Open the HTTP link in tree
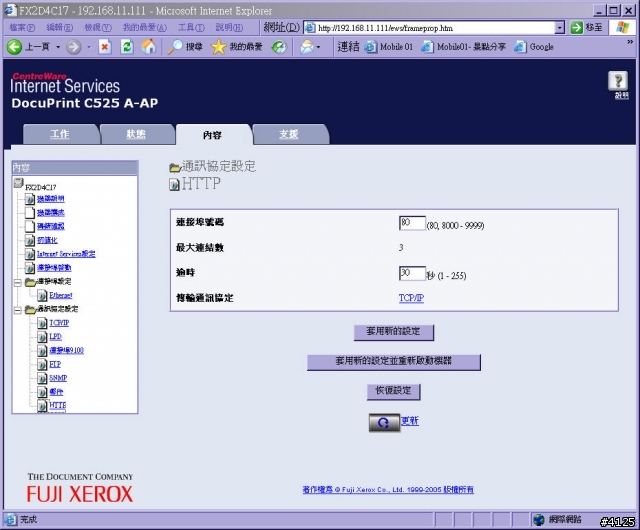640x530 pixels. click(58, 405)
